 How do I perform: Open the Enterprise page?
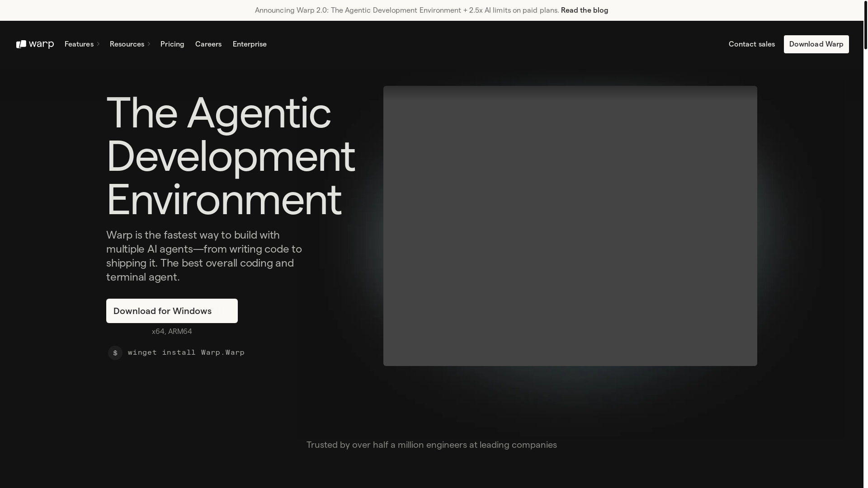click(x=250, y=44)
